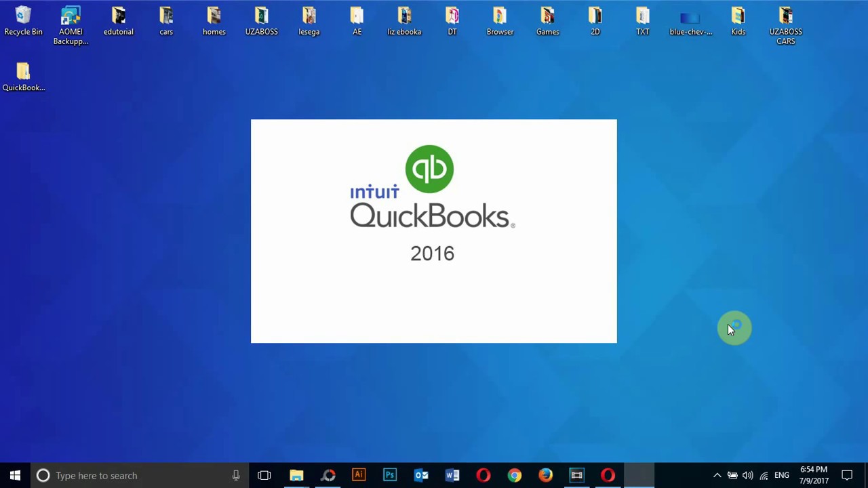Image resolution: width=868 pixels, height=488 pixels.
Task: Open Photoshop from the taskbar
Action: (x=389, y=475)
